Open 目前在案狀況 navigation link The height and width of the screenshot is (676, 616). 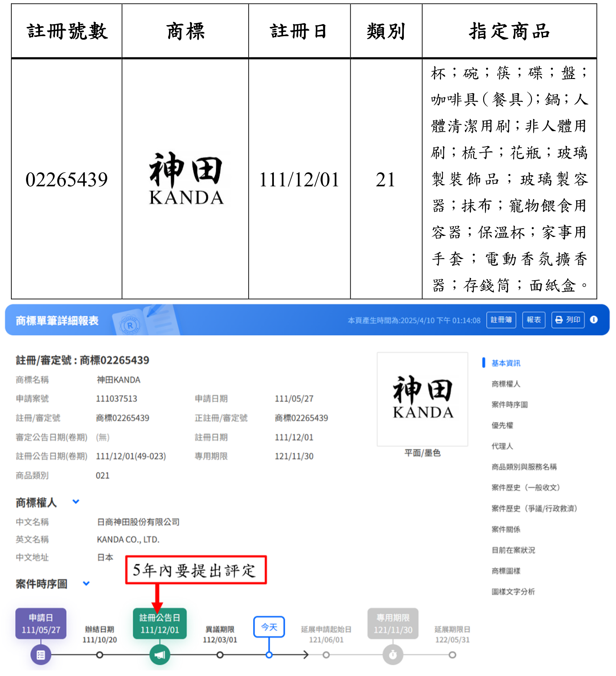pyautogui.click(x=513, y=550)
